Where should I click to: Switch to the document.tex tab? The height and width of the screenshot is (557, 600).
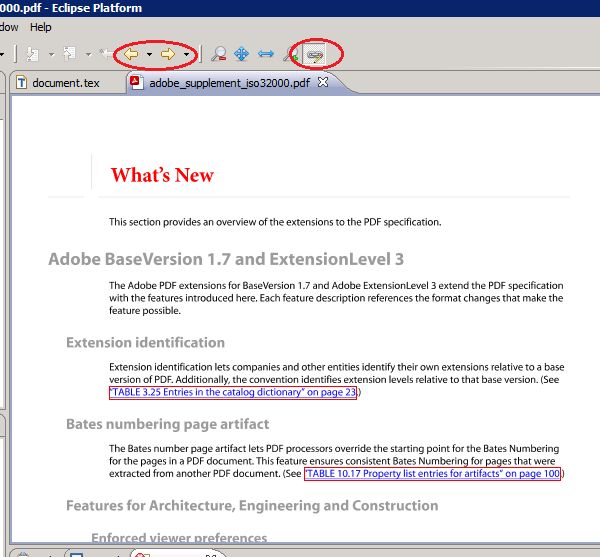[65, 83]
